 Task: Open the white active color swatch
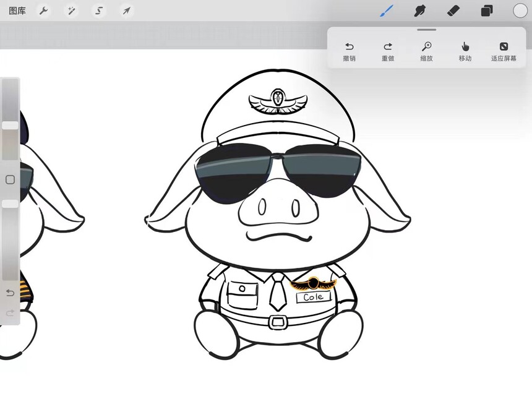[520, 11]
